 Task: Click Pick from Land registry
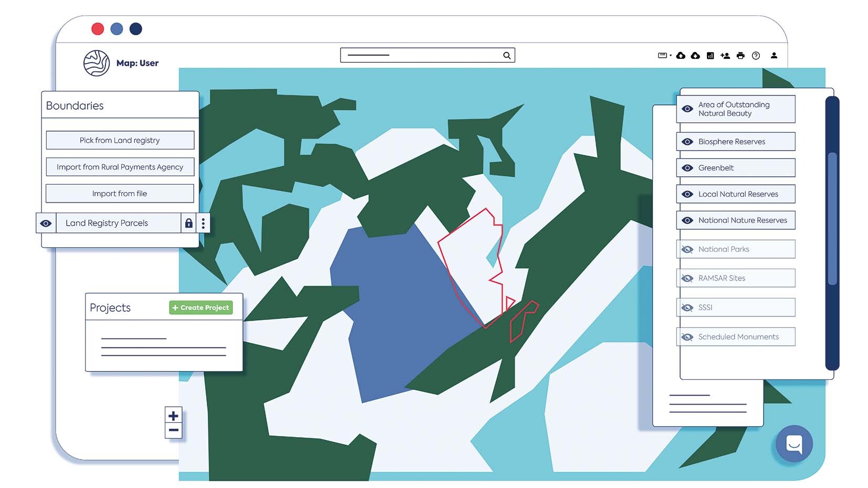coord(120,140)
